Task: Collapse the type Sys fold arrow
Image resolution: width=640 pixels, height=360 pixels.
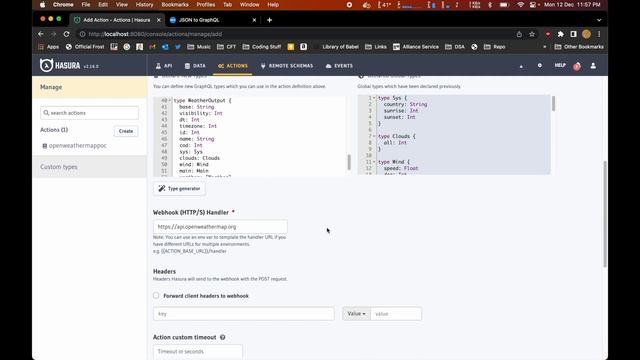Action: (374, 98)
